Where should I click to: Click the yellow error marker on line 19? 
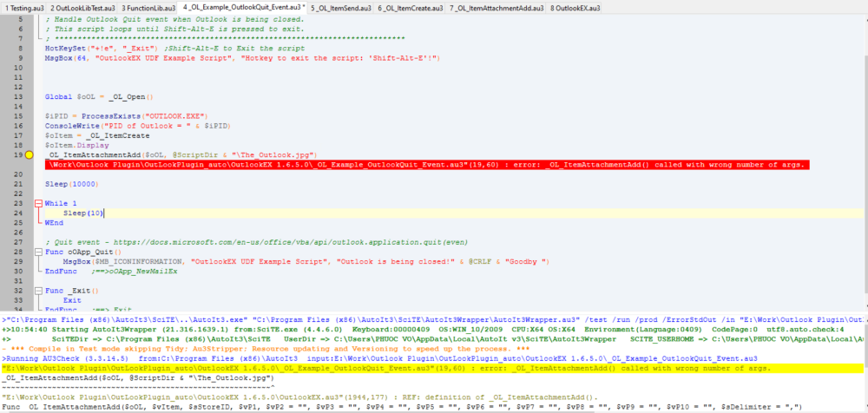coord(30,155)
